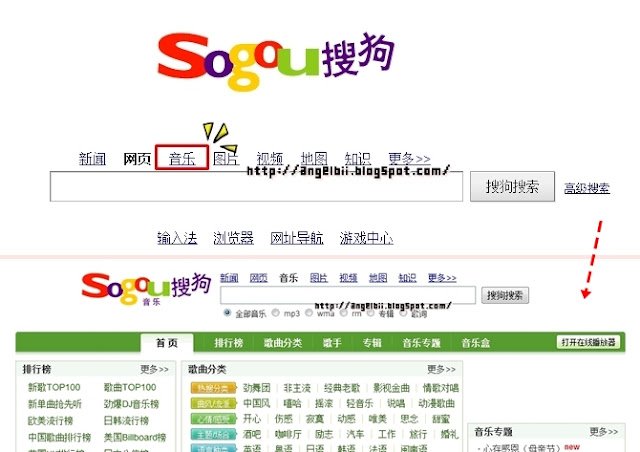Click the large Sogou logo at top

point(276,61)
